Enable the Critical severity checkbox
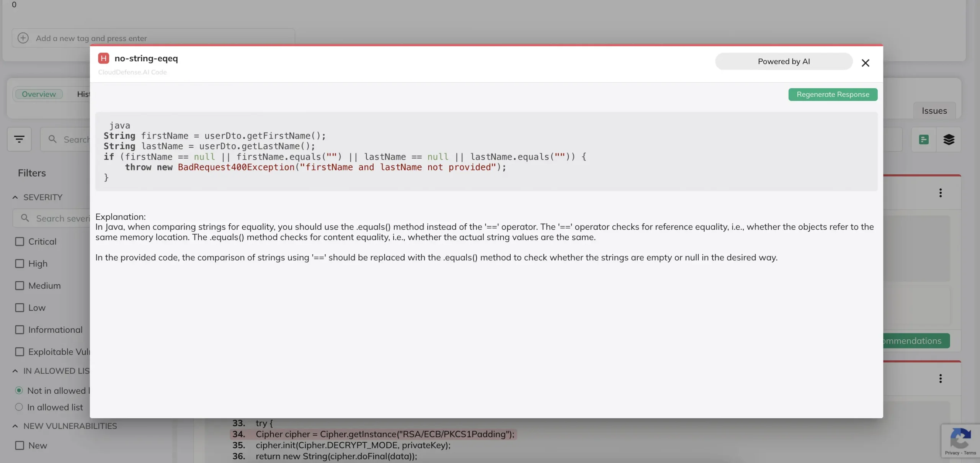This screenshot has height=463, width=980. (x=20, y=242)
